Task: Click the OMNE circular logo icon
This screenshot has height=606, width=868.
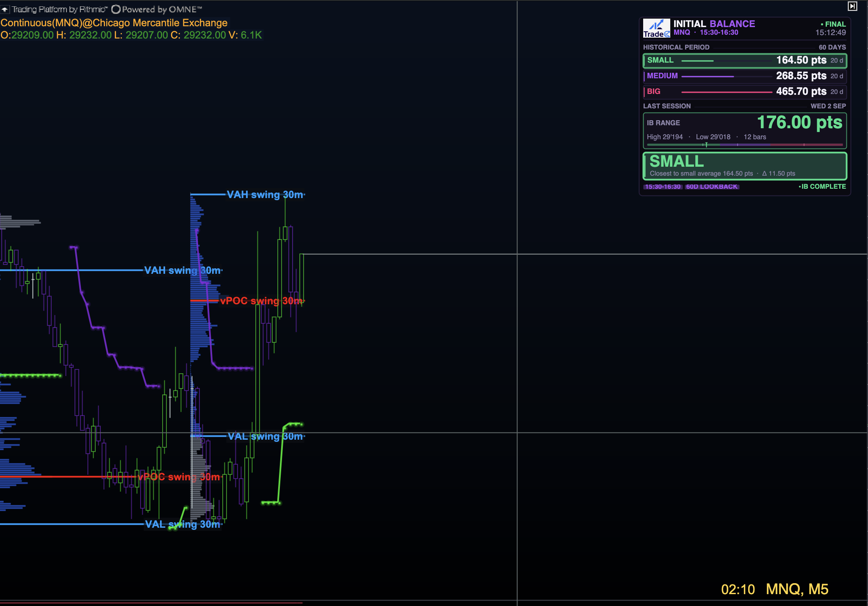Action: (x=116, y=9)
